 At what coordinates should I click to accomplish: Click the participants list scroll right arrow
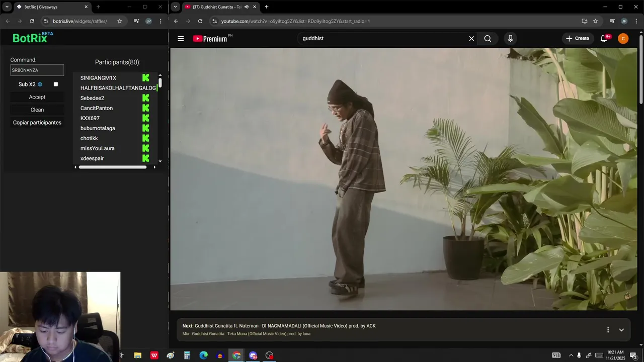click(154, 167)
